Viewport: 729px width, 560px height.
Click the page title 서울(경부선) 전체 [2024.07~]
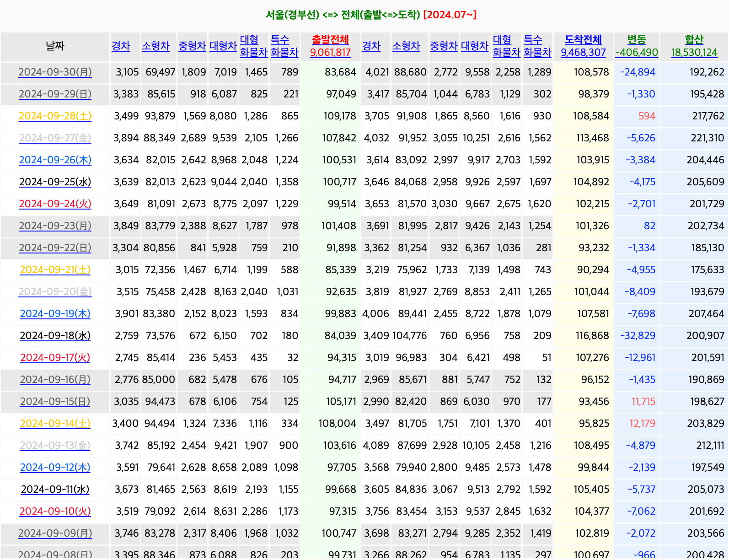coord(371,15)
